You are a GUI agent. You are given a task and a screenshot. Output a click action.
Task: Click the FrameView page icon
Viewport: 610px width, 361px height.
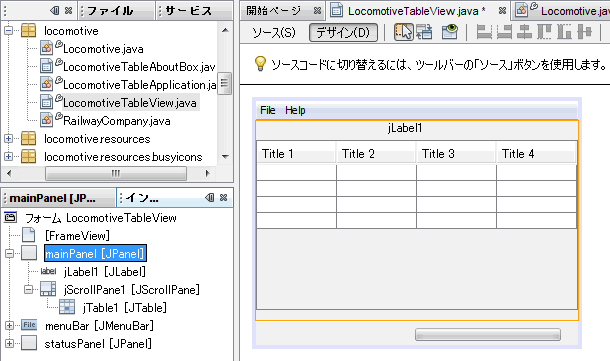point(29,235)
